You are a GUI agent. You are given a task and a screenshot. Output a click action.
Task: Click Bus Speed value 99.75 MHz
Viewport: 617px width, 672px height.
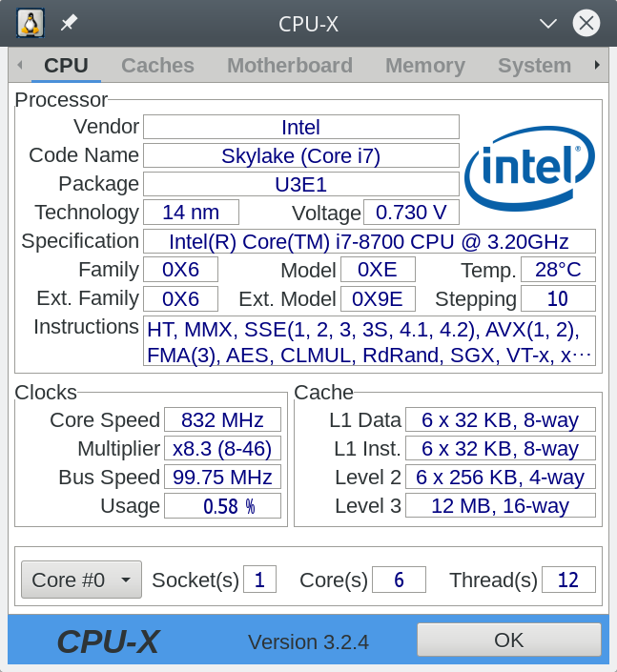tap(222, 477)
